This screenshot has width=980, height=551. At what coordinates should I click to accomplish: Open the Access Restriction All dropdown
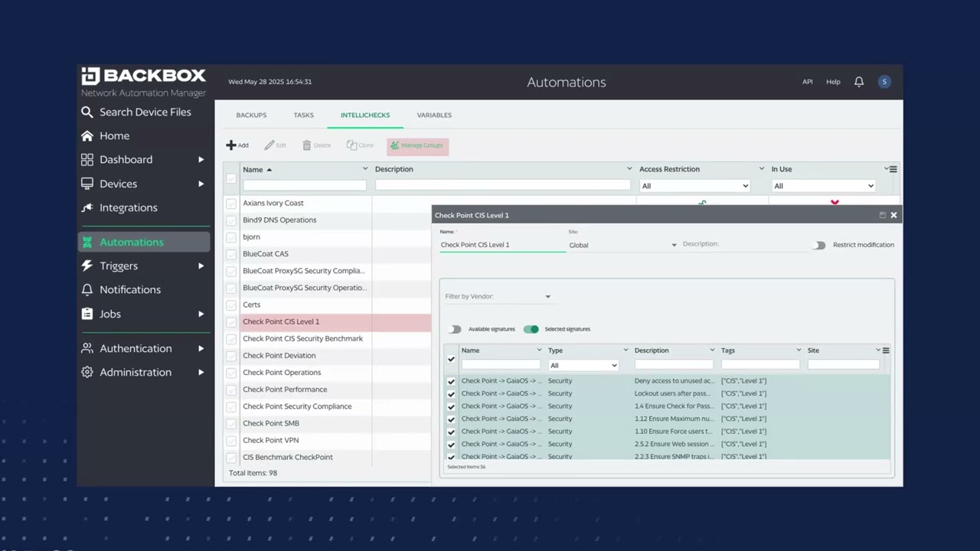point(694,186)
